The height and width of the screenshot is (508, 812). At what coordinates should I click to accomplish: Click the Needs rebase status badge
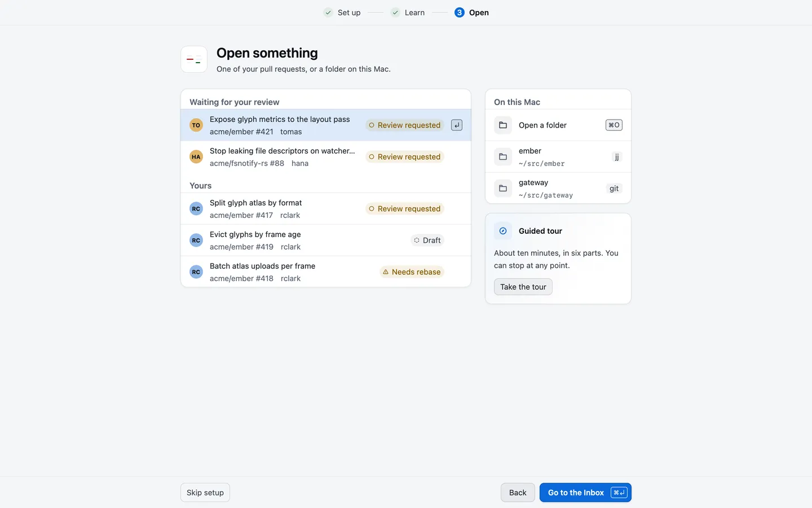[x=412, y=272]
